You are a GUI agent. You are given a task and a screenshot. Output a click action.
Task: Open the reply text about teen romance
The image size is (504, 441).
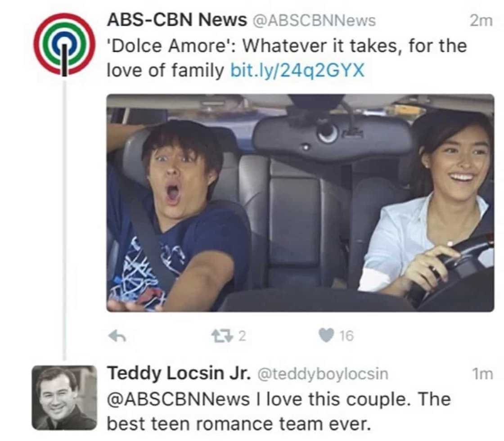[x=279, y=412]
